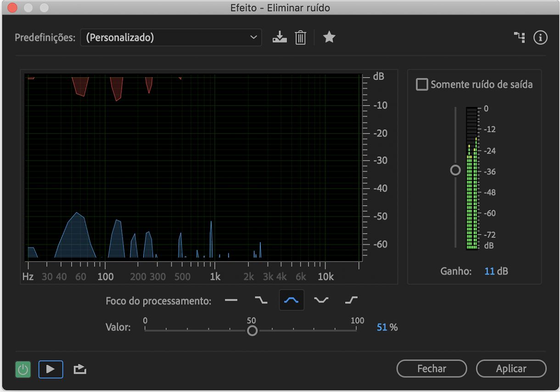Open the channel map editor icon

[520, 38]
